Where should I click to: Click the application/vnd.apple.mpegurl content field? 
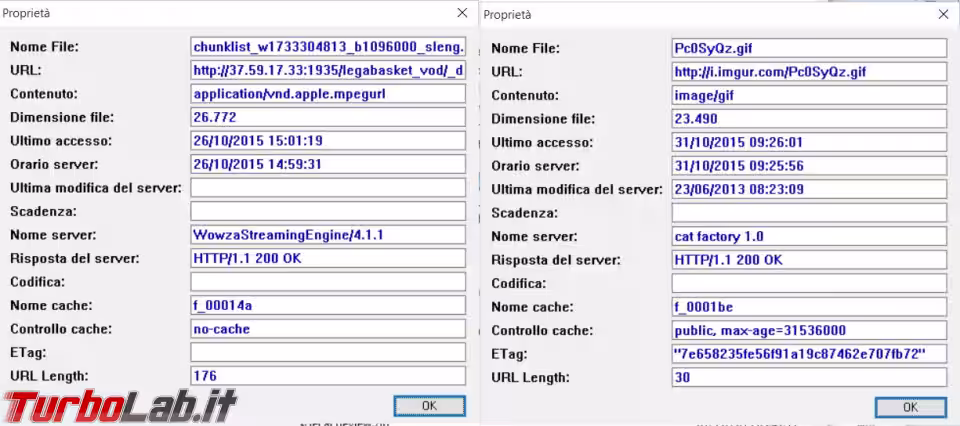pos(328,94)
